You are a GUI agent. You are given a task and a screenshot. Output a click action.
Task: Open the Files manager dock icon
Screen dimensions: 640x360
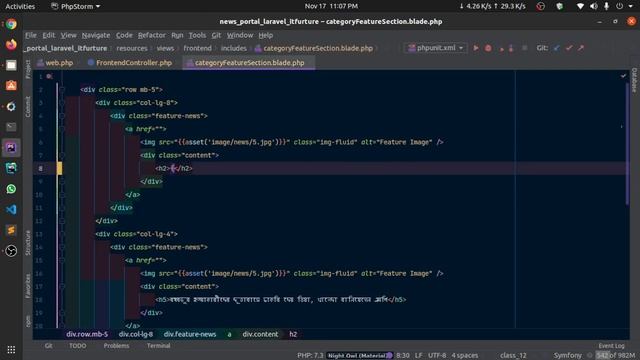[11, 65]
